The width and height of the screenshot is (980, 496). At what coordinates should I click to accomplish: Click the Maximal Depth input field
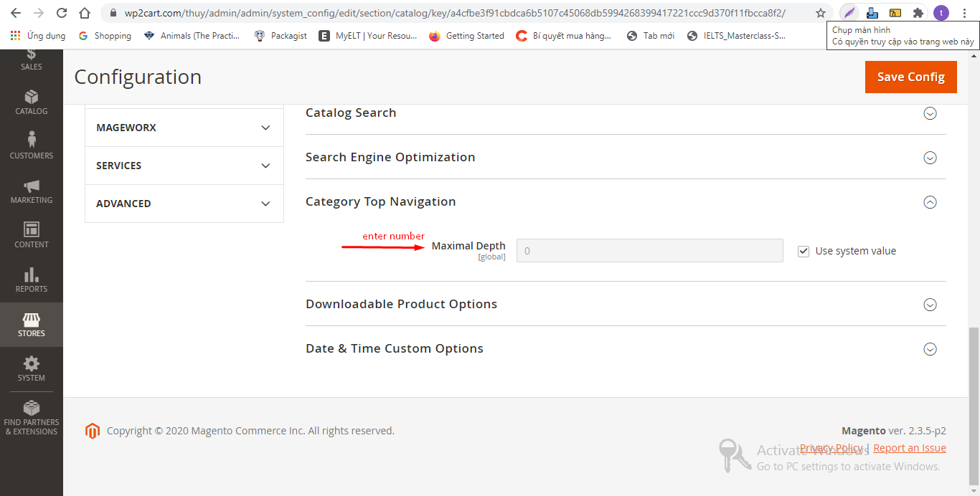pyautogui.click(x=649, y=251)
